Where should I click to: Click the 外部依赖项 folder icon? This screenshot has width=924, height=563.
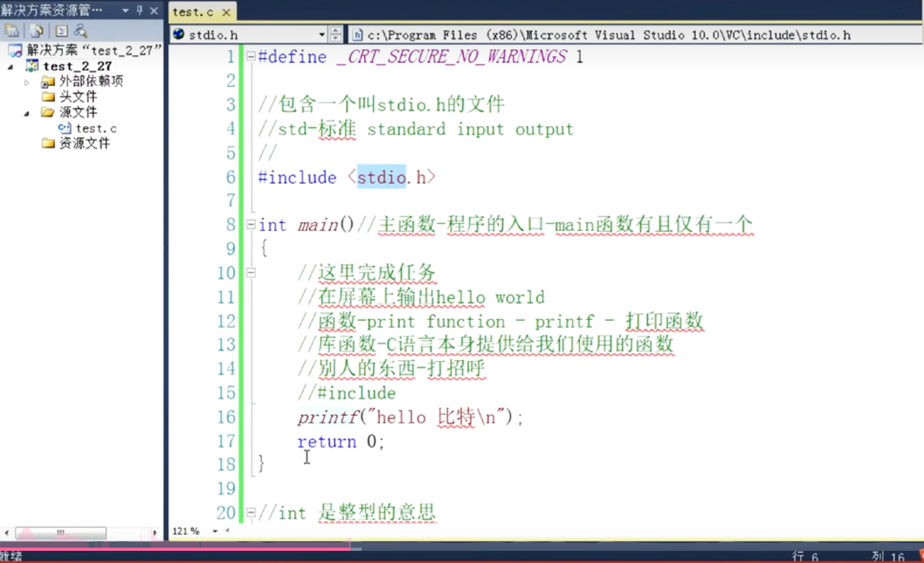[x=48, y=81]
